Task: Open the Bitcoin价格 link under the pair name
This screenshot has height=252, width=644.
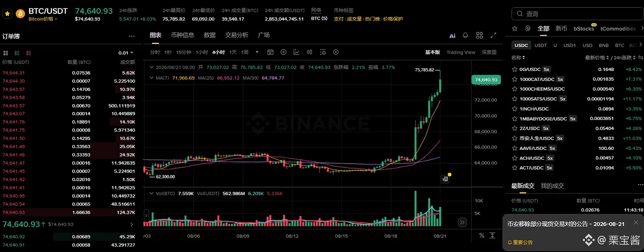Action: [43, 19]
